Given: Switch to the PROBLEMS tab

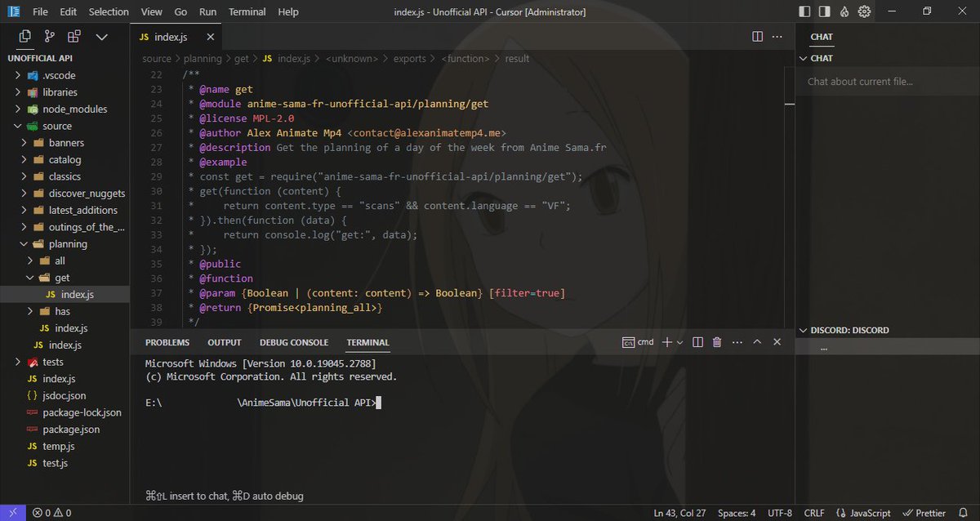Looking at the screenshot, I should 167,342.
